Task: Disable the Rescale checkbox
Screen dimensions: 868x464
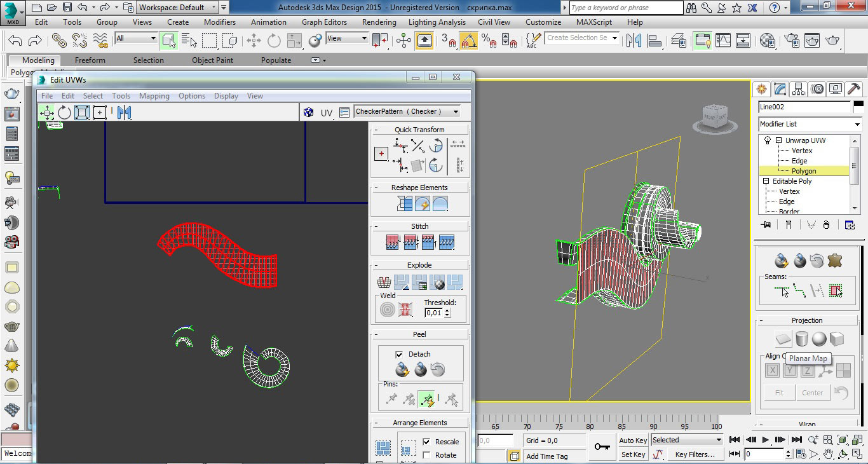Action: pos(426,442)
